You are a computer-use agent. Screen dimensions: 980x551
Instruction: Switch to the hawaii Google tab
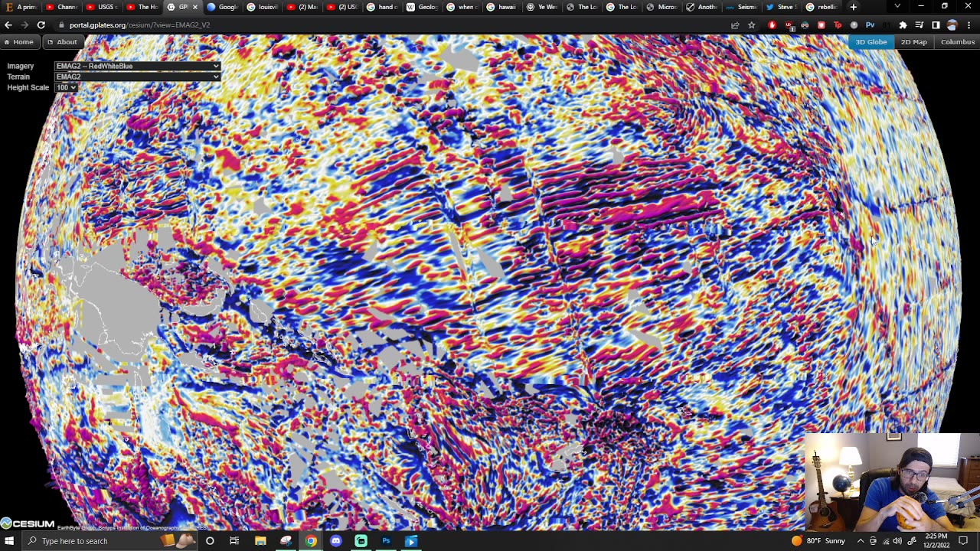501,7
